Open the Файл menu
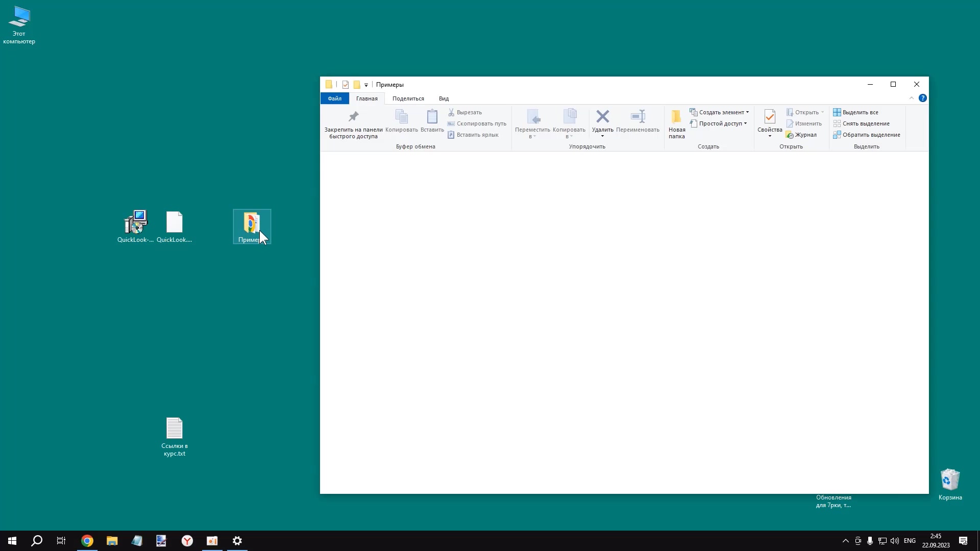This screenshot has width=980, height=551. [x=334, y=98]
